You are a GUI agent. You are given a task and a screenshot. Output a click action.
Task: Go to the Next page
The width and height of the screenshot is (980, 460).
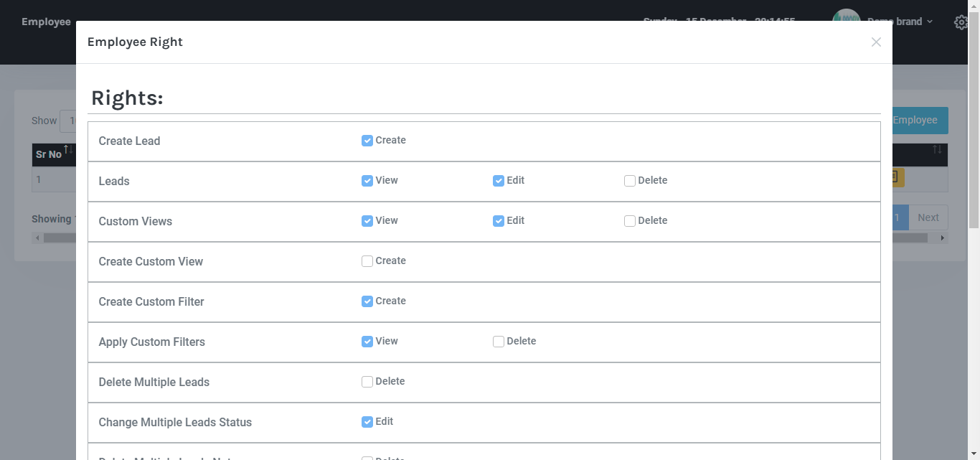point(928,217)
